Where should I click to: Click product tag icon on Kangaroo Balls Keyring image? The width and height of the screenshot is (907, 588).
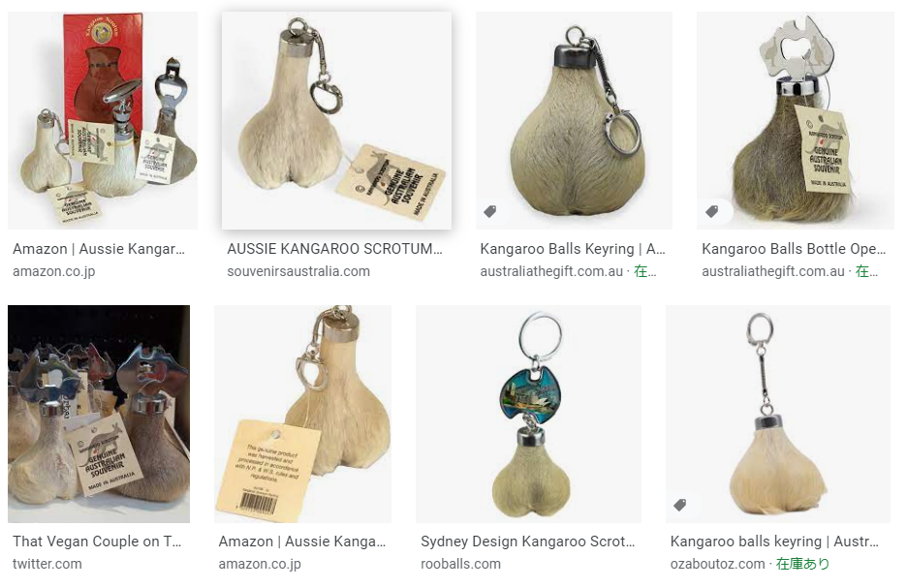tap(490, 211)
